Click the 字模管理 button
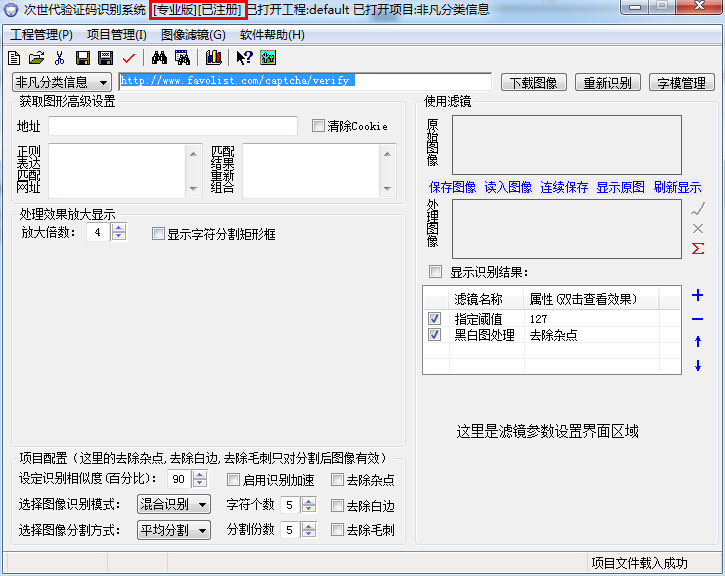 682,83
